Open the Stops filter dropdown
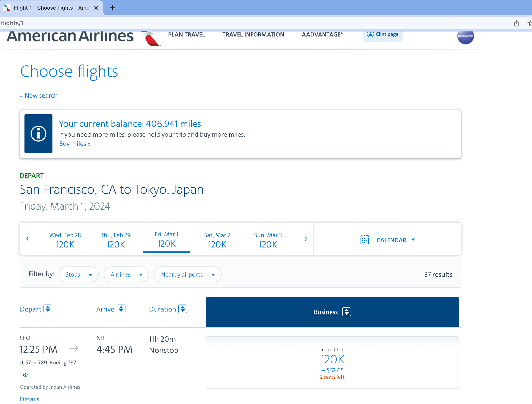The height and width of the screenshot is (404, 532). [78, 274]
